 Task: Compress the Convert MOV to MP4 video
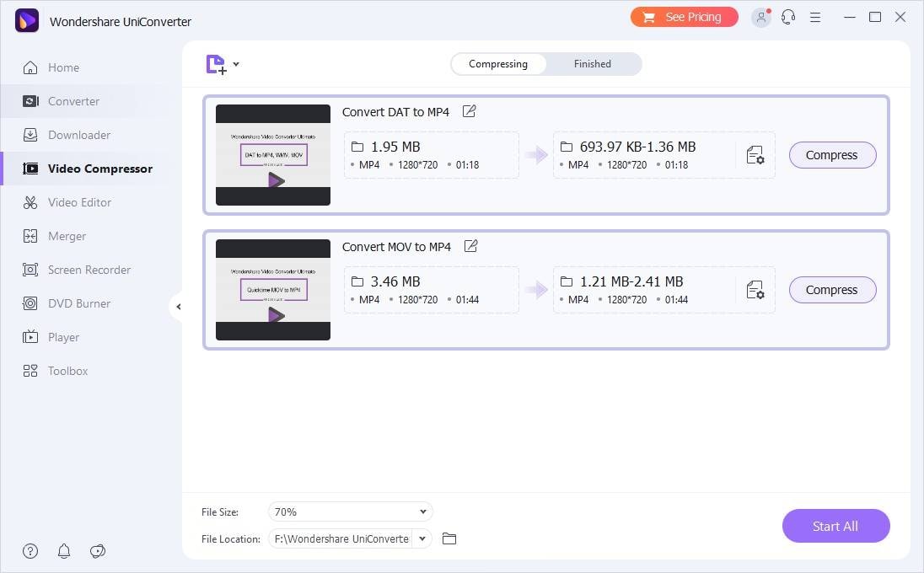tap(832, 290)
